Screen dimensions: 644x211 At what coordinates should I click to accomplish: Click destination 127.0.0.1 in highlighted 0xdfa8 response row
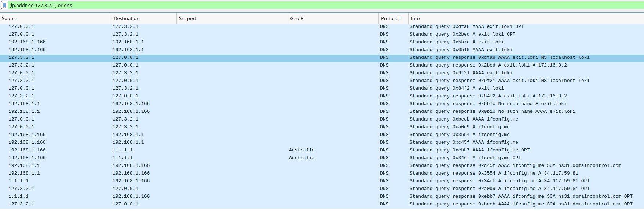point(125,57)
